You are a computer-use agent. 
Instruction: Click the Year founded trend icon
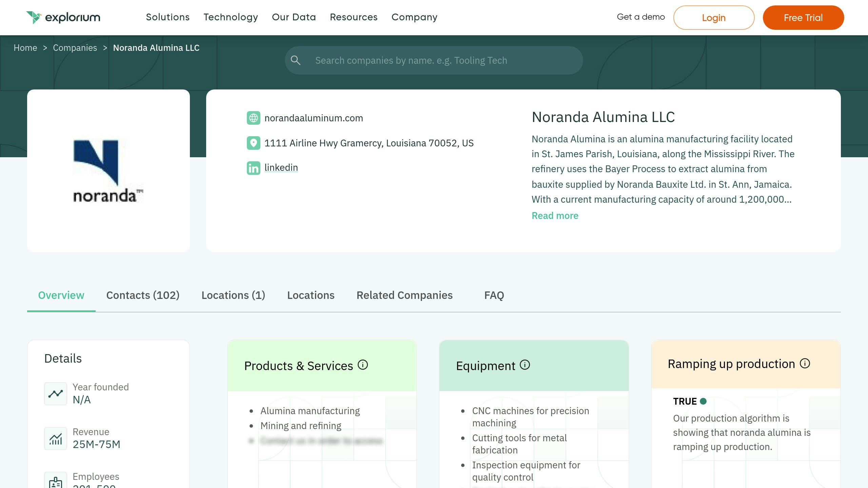[x=56, y=393]
